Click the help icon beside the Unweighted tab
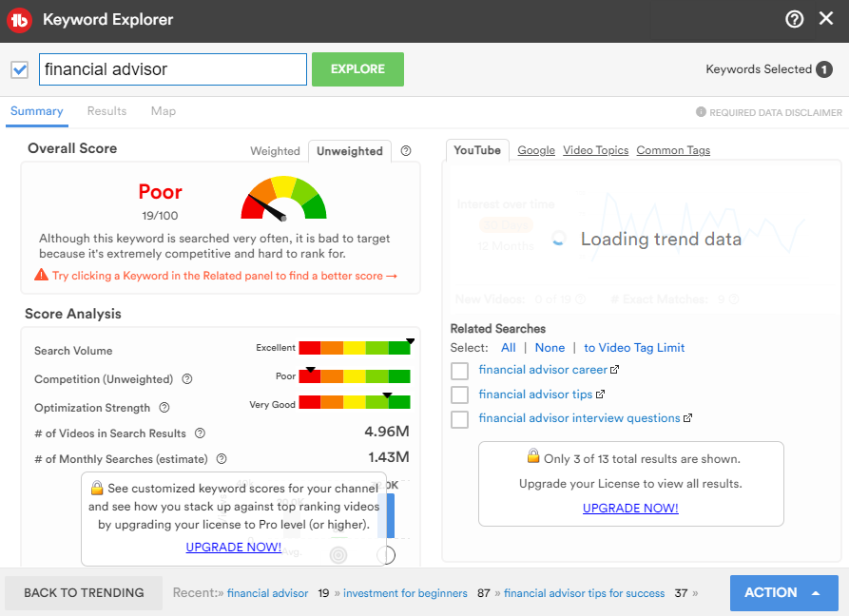 (406, 150)
